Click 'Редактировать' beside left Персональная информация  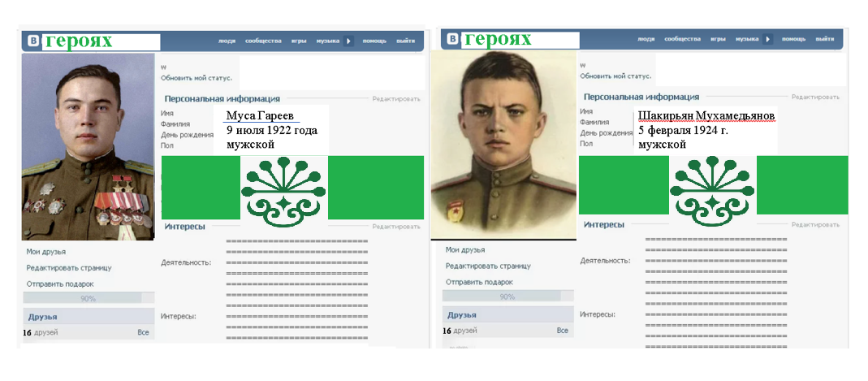pyautogui.click(x=396, y=99)
